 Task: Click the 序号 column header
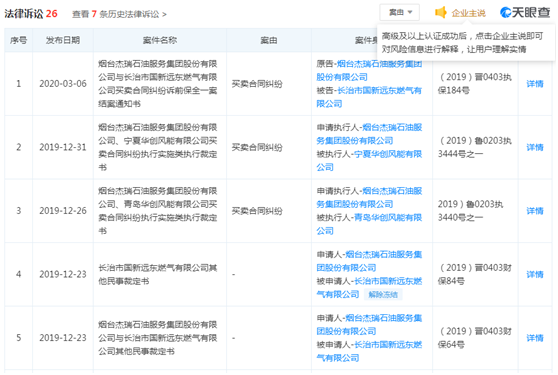[19, 40]
